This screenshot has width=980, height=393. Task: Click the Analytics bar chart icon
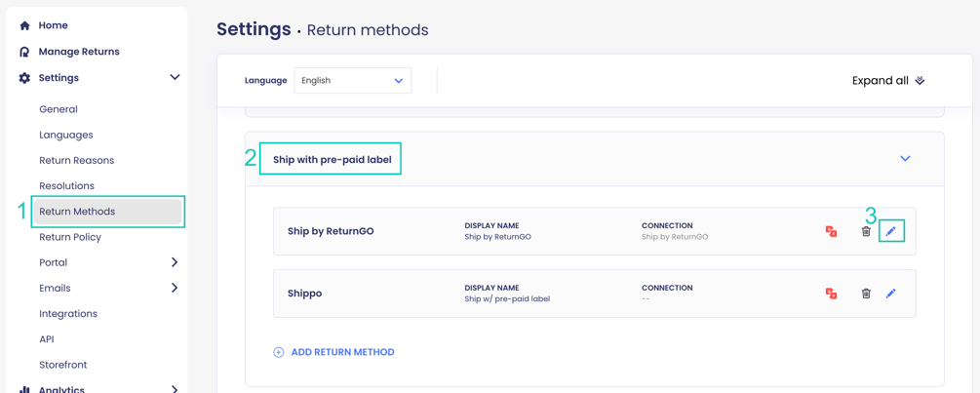click(25, 389)
